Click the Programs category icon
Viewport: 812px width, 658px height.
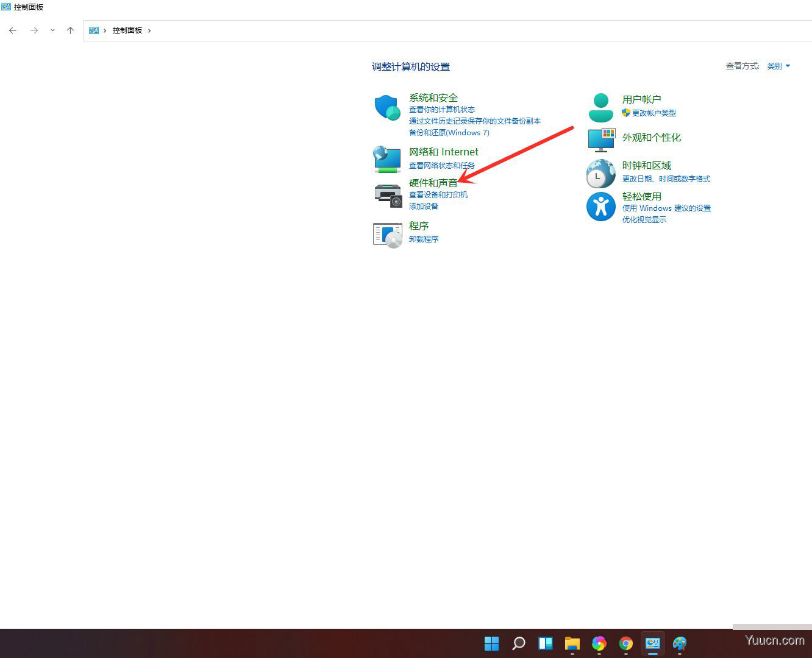click(x=387, y=235)
